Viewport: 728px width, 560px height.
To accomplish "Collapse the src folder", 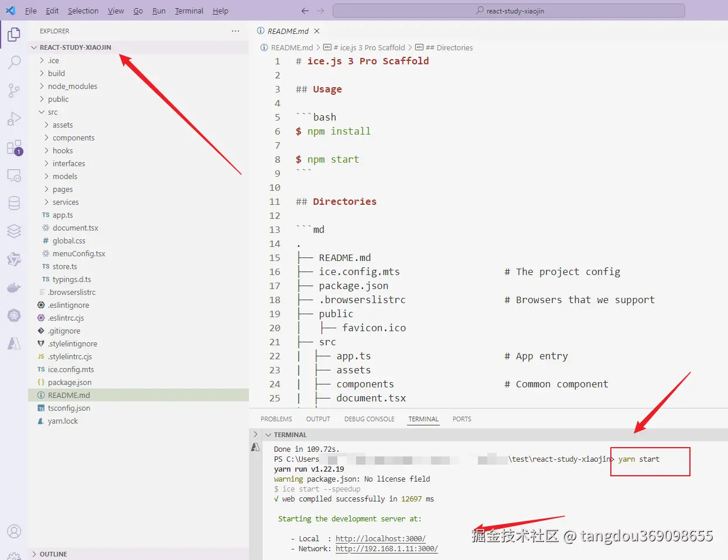I will [138, 112].
